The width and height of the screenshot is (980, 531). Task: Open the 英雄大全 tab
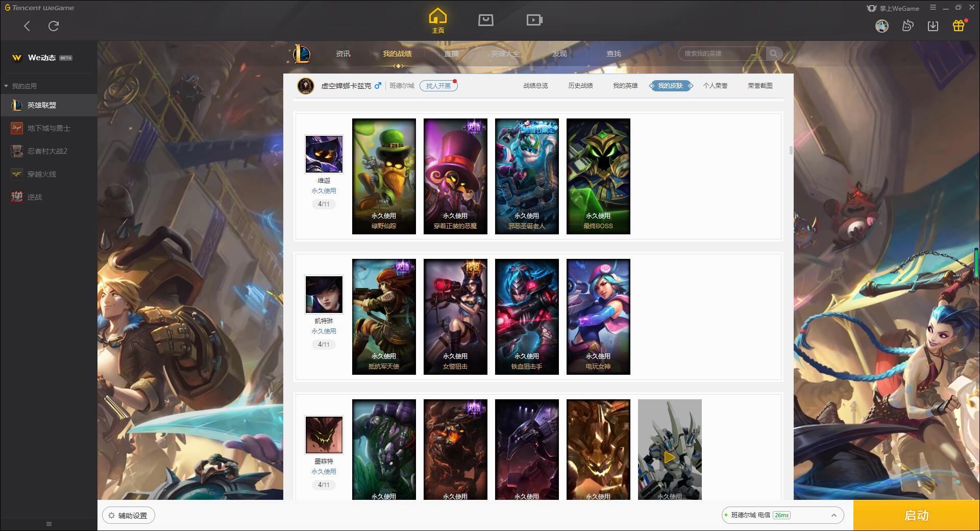(505, 54)
